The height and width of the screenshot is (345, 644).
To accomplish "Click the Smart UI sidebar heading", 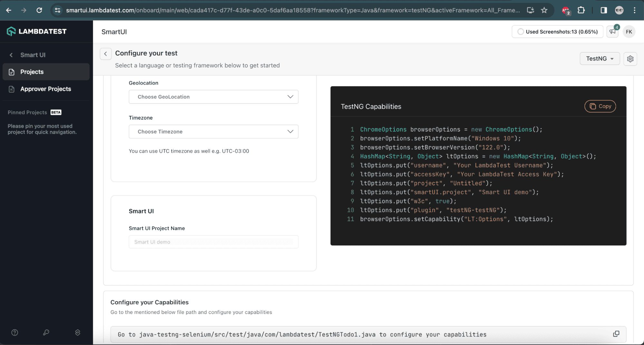I will [33, 55].
